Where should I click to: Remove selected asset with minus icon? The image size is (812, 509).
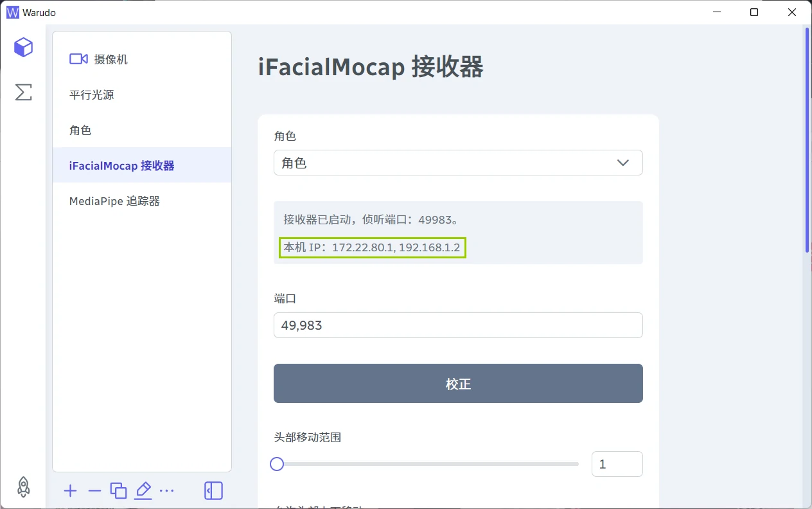click(x=94, y=491)
